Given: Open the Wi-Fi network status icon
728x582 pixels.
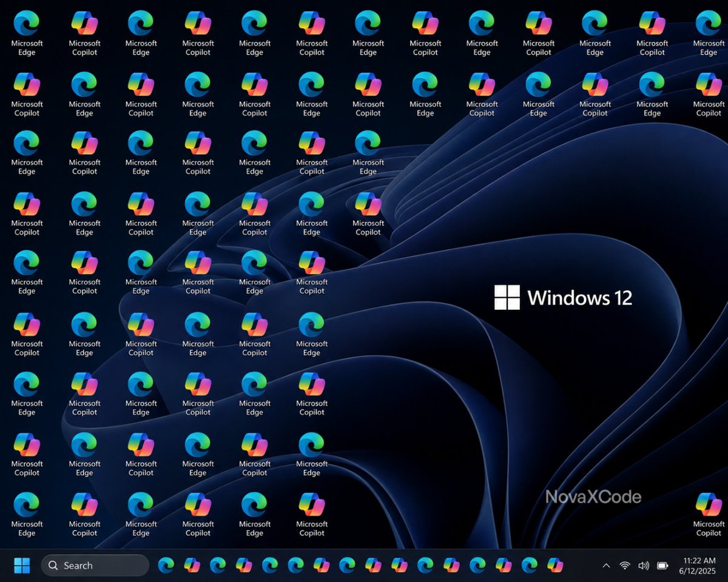Looking at the screenshot, I should coord(625,566).
